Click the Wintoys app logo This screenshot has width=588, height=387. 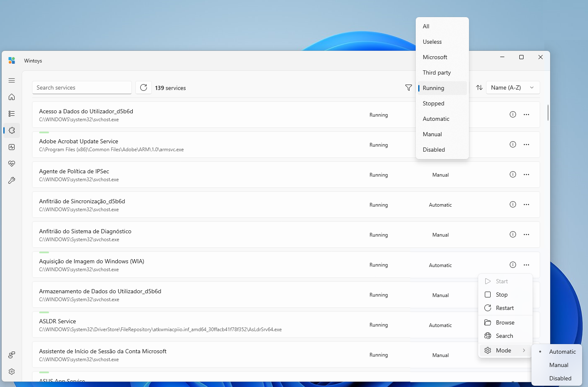click(x=12, y=60)
